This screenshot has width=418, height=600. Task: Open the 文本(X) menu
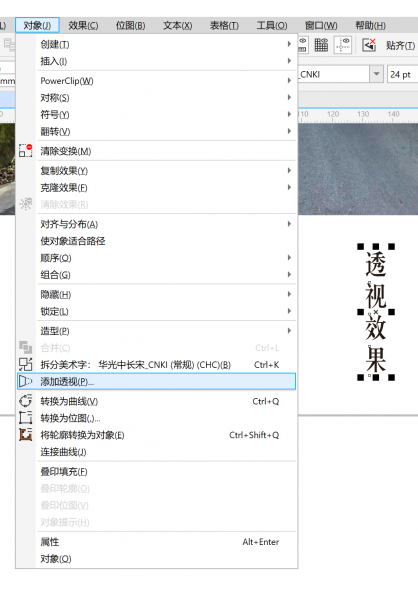point(177,26)
